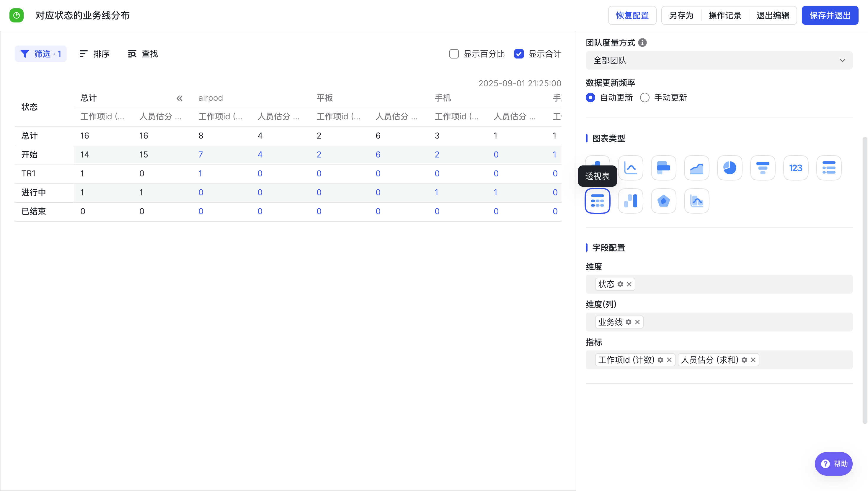868x491 pixels.
Task: Remove the 工作项id (计数) metric tag
Action: click(669, 360)
